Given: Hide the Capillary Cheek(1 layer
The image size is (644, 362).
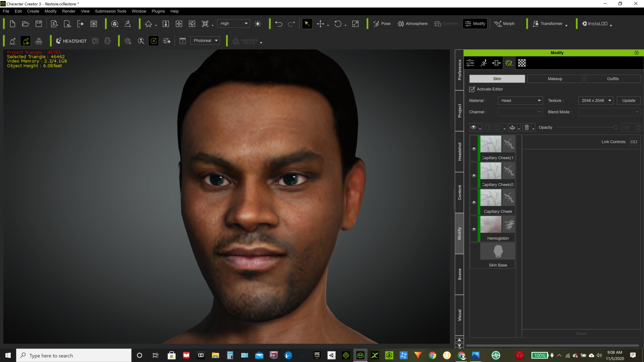Looking at the screenshot, I should 474,149.
